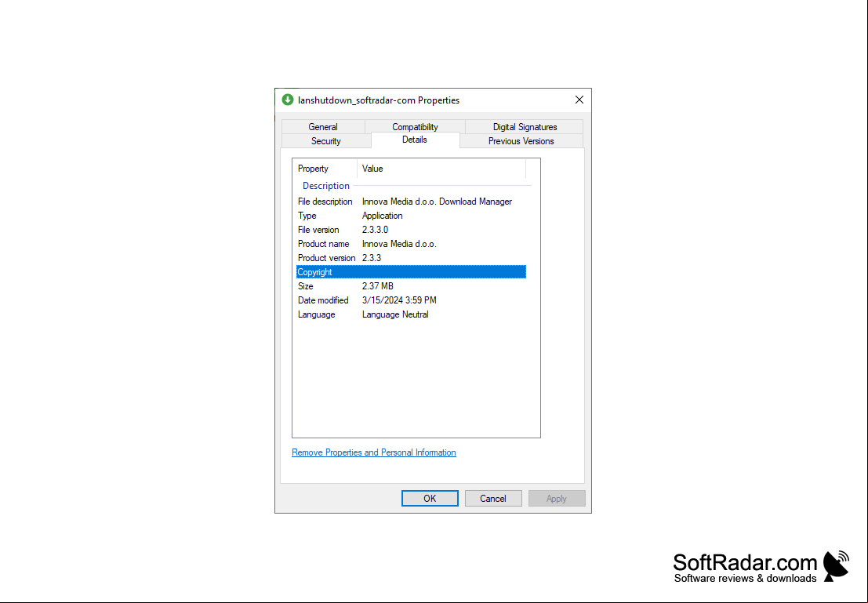The width and height of the screenshot is (868, 603).
Task: Switch to the Security tab
Action: click(x=325, y=141)
